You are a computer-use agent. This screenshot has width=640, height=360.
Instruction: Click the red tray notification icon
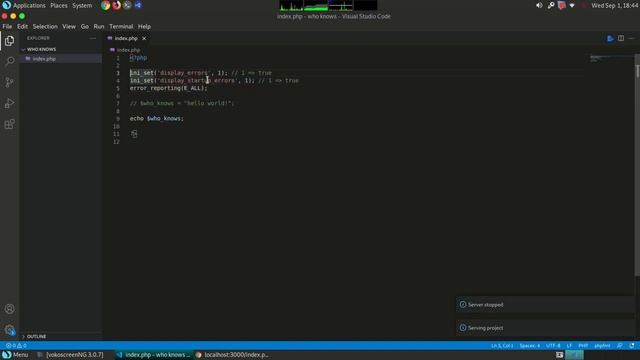tap(562, 5)
